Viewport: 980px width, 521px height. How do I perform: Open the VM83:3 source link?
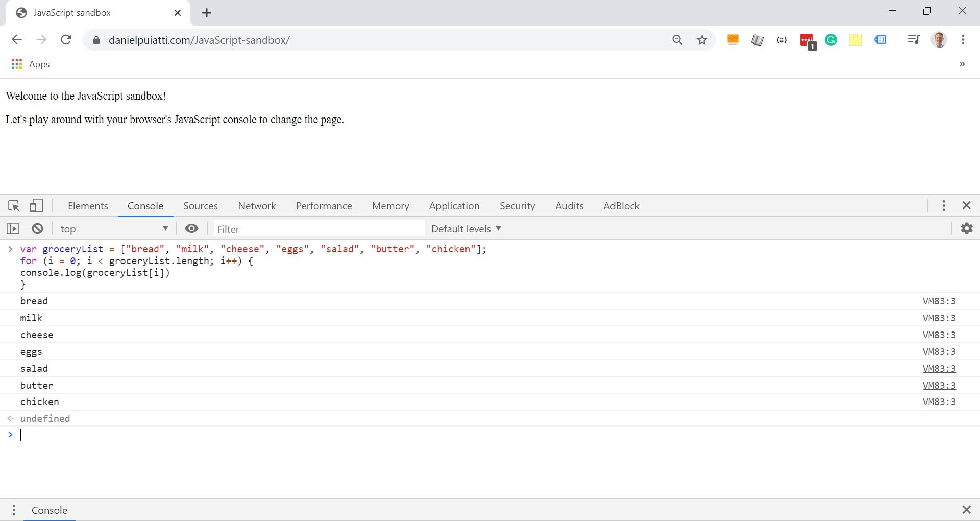[939, 301]
